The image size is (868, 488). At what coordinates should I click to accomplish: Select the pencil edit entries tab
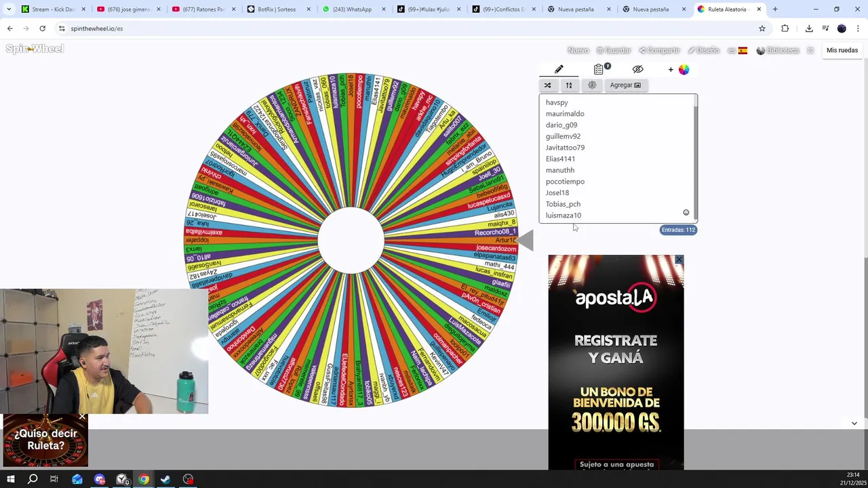tap(559, 69)
